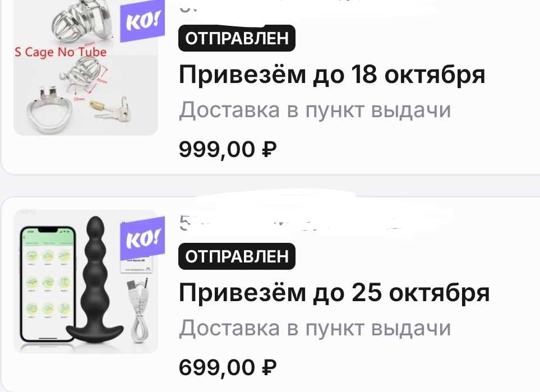The height and width of the screenshot is (392, 540).
Task: Open delivery date Привезём до 18 октября
Action: [x=332, y=75]
